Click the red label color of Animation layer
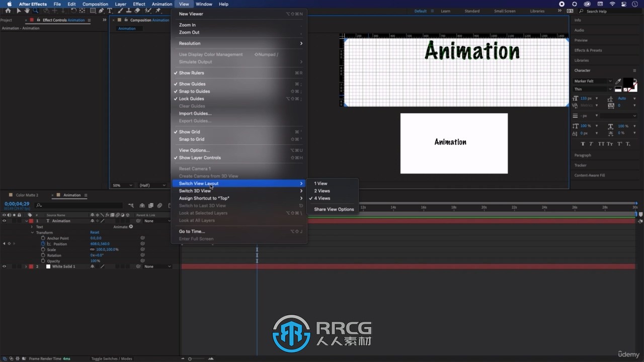Image resolution: width=644 pixels, height=362 pixels. (31, 221)
